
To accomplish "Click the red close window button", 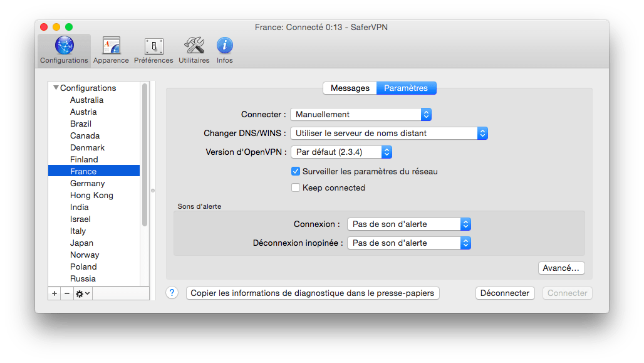I will pos(44,27).
